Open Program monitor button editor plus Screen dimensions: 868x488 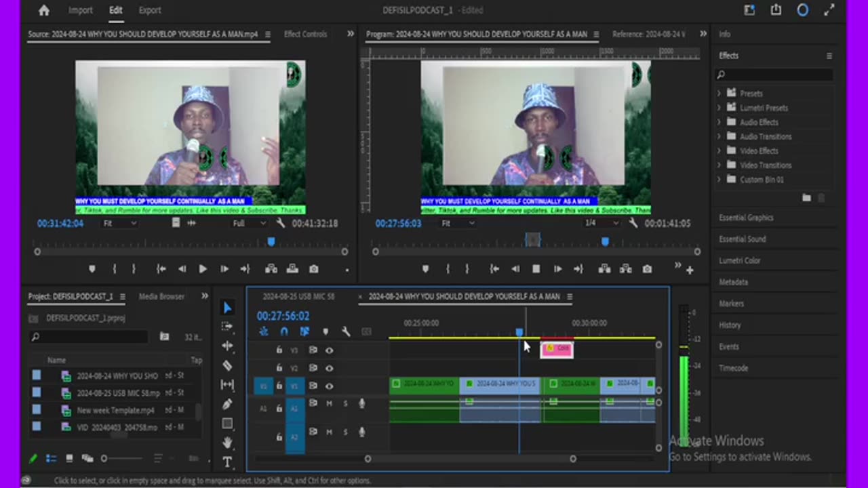coord(690,270)
